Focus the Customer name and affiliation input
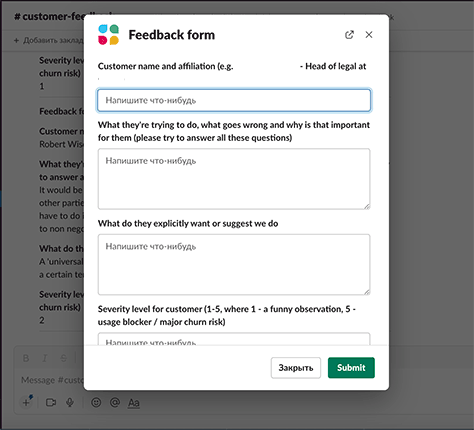Viewport: 474px width, 430px height. 234,100
